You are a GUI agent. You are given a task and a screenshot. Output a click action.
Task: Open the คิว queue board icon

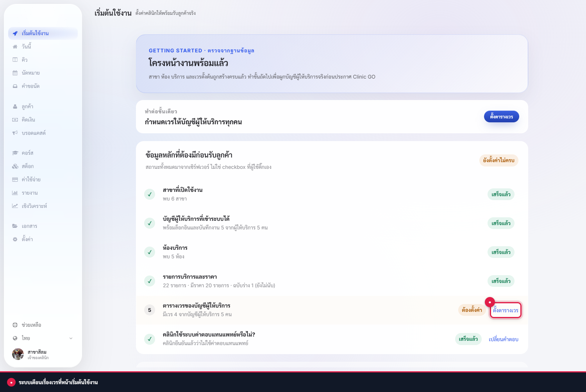tap(15, 60)
